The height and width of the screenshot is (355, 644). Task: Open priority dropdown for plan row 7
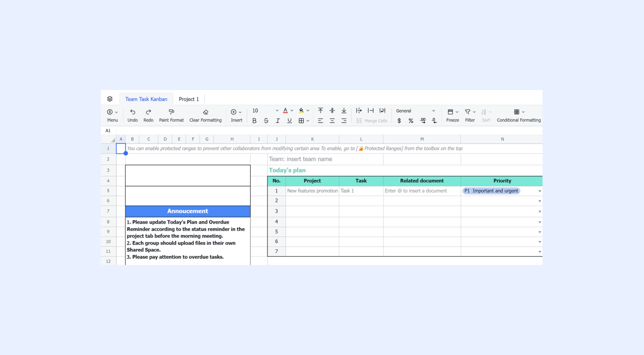[539, 252]
